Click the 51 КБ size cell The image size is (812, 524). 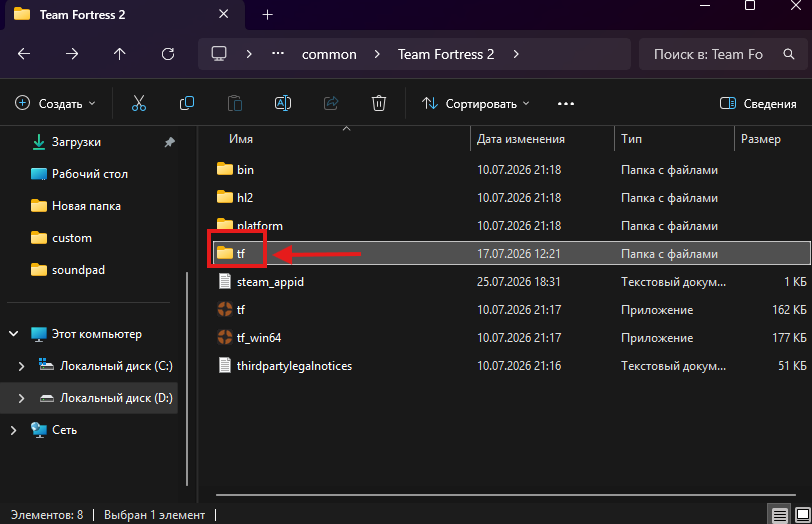[792, 366]
